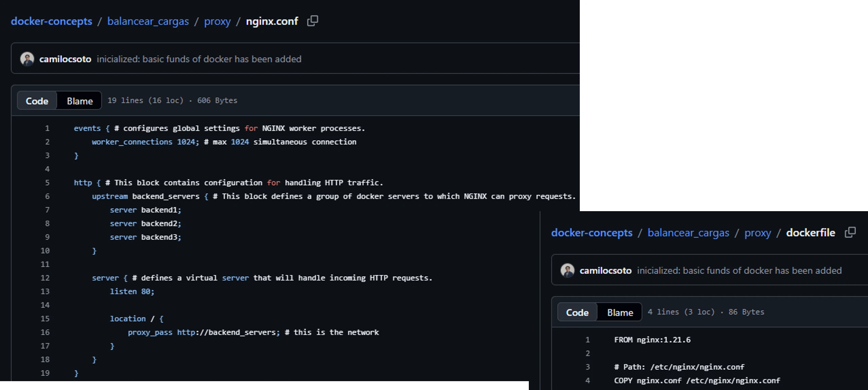Click the 'http {' block opening on line 5
Viewport: 868px width, 390px height.
tap(87, 183)
